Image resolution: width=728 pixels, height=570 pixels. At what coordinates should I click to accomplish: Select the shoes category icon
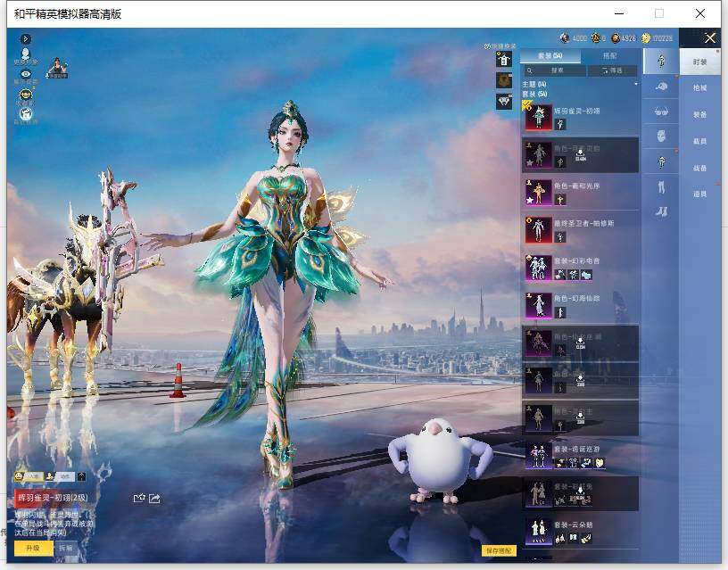point(661,212)
